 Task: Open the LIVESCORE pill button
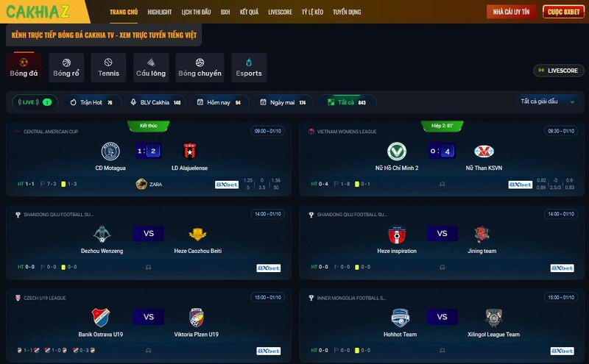pyautogui.click(x=559, y=71)
